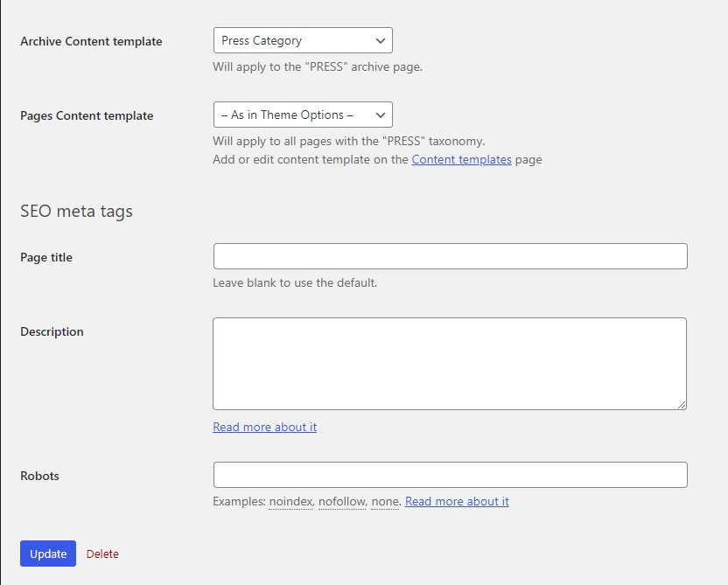
Task: Click the Archive Content template label
Action: (x=91, y=41)
